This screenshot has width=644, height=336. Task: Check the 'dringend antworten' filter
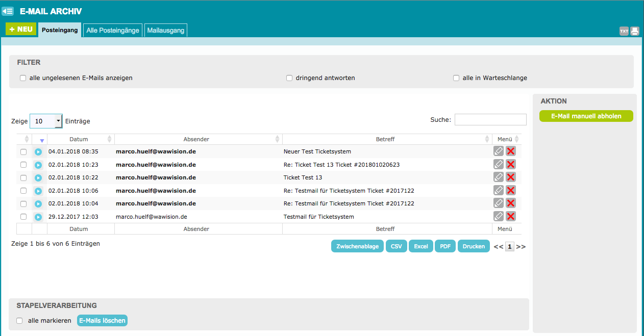click(x=289, y=78)
